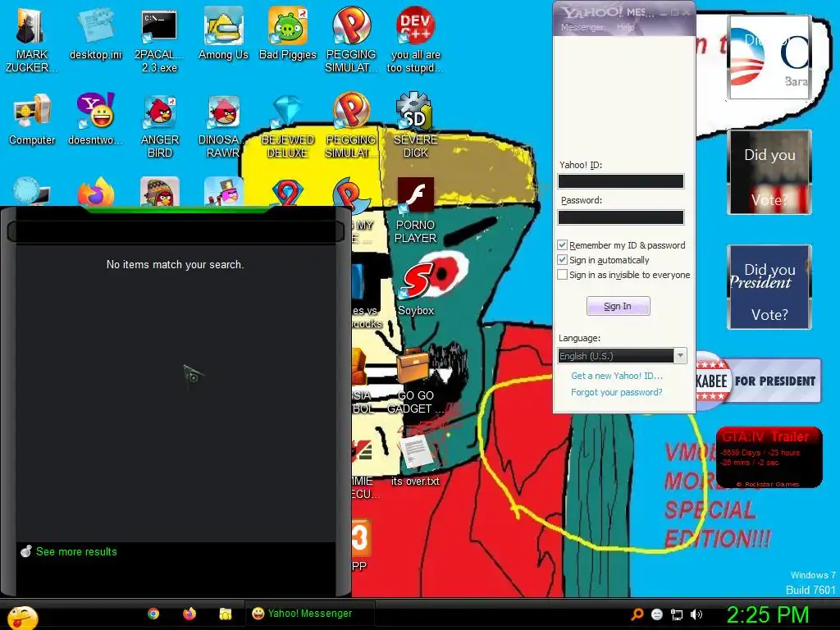Launch 2PACAL 2.3.exe from the desktop

click(159, 39)
